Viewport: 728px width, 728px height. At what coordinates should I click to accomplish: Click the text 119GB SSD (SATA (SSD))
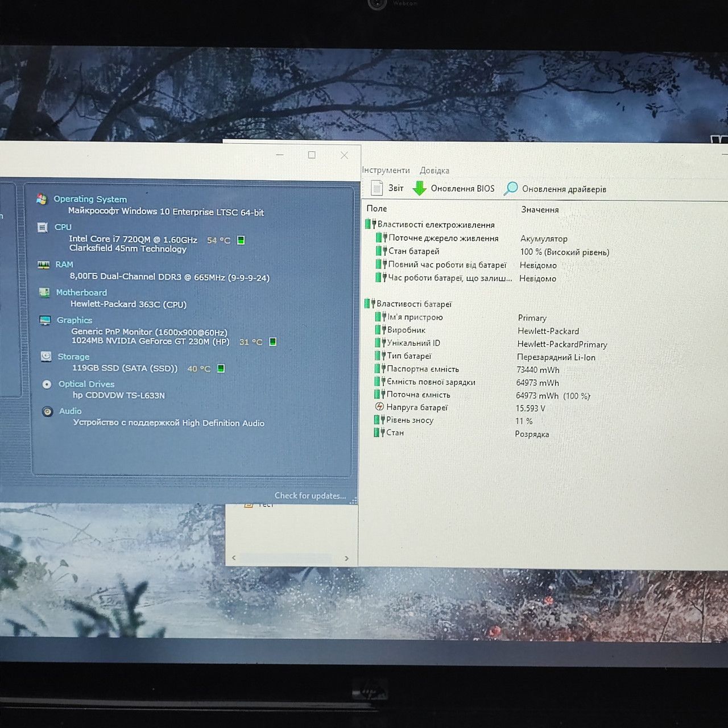125,368
